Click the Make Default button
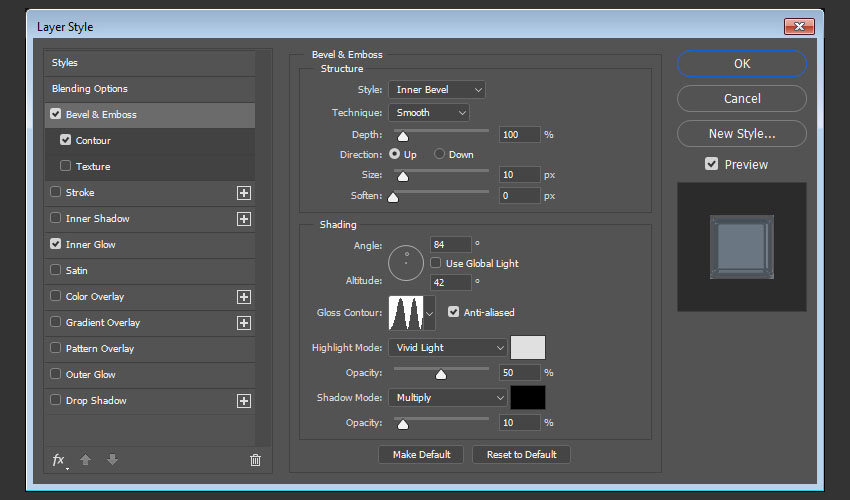This screenshot has width=850, height=500. tap(421, 454)
